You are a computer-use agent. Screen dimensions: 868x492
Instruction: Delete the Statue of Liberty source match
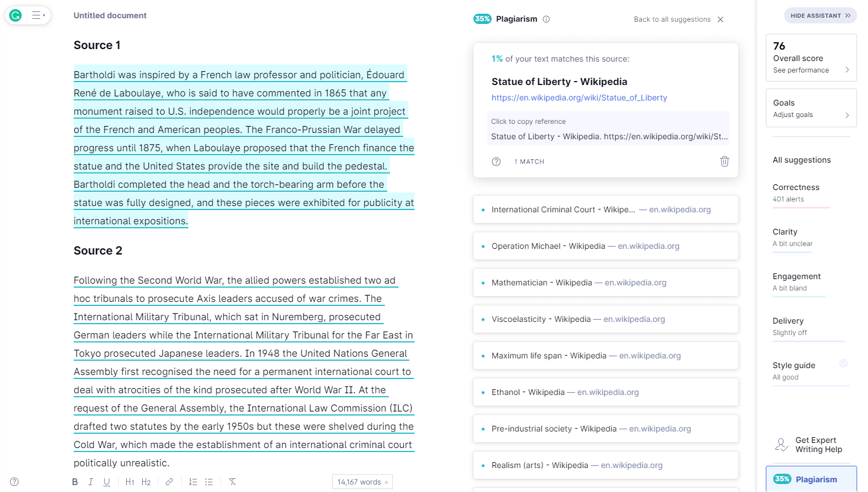[724, 162]
